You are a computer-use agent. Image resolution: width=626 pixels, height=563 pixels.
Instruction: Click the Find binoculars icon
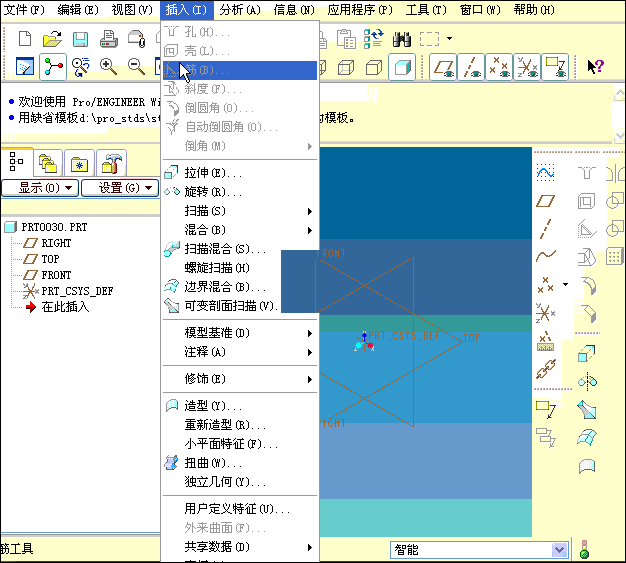pos(401,39)
